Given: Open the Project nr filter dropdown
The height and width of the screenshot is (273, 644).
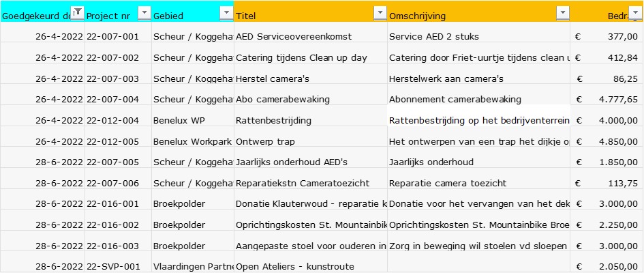Looking at the screenshot, I should (144, 13).
